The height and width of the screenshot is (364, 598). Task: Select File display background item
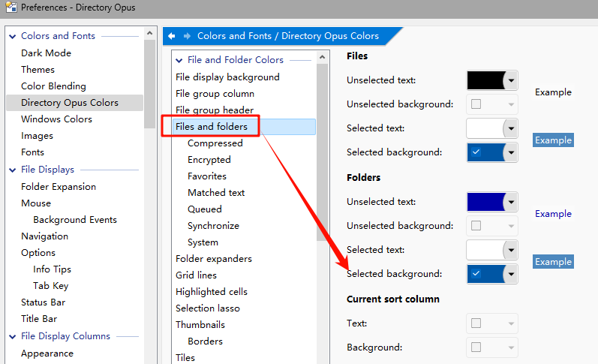click(x=227, y=77)
